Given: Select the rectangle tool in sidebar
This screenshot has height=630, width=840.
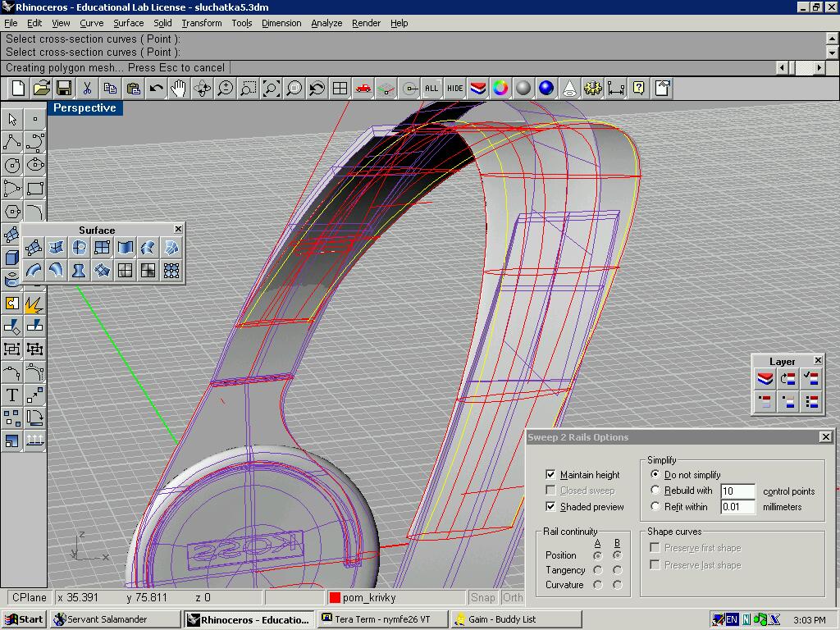Looking at the screenshot, I should pyautogui.click(x=34, y=188).
